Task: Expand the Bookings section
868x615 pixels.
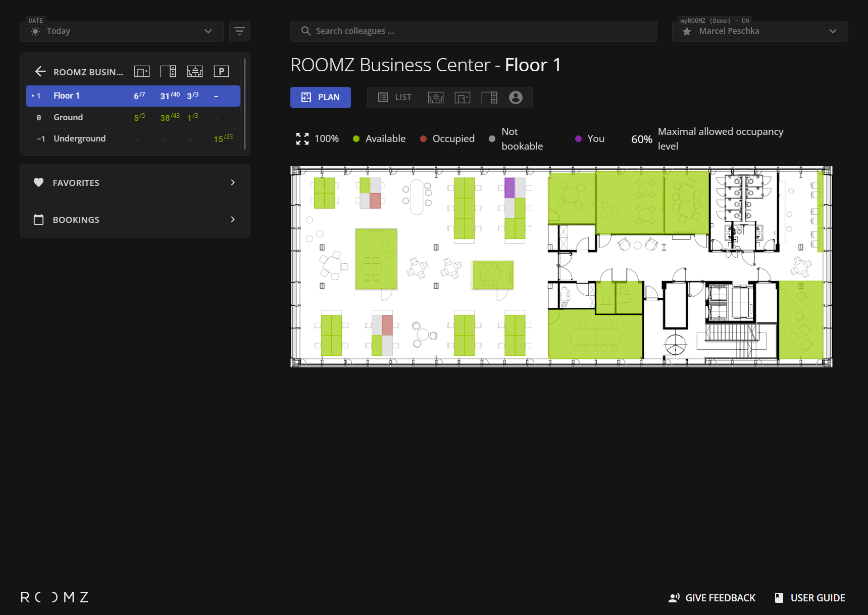Action: pyautogui.click(x=233, y=220)
